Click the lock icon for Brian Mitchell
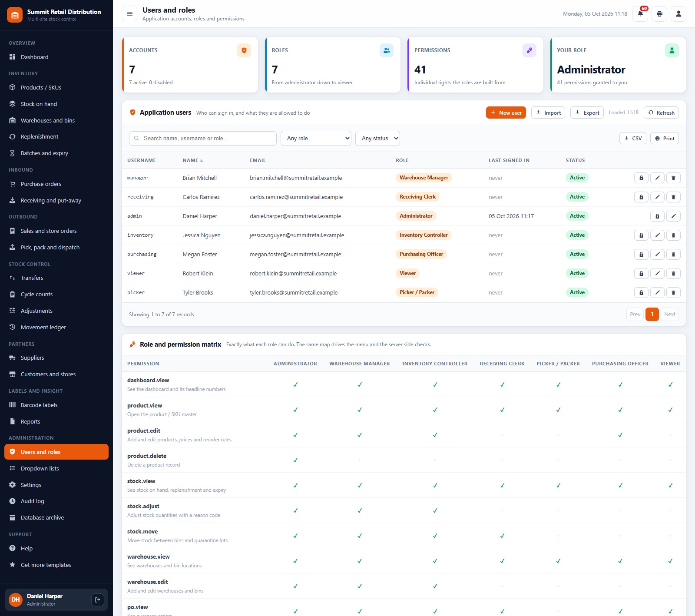Image resolution: width=695 pixels, height=616 pixels. (641, 178)
